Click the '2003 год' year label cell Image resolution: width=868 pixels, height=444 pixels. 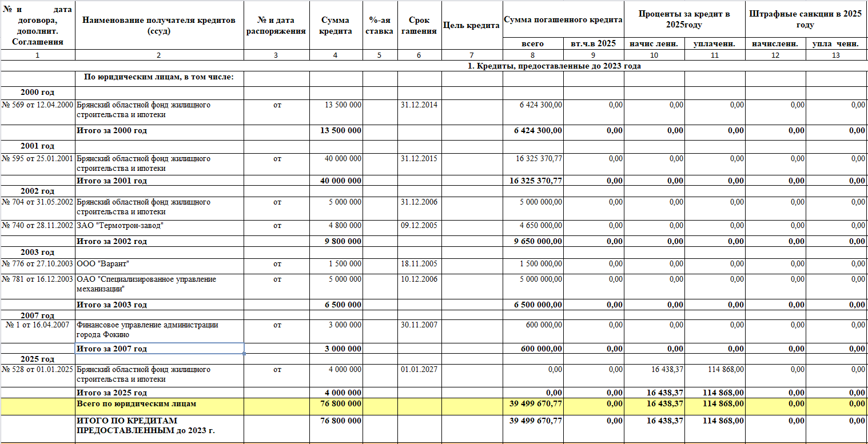click(x=38, y=252)
